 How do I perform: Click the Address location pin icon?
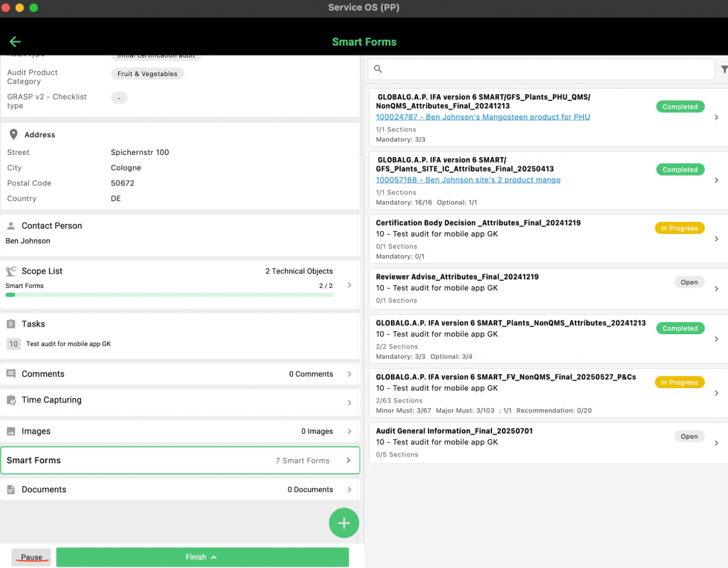[13, 134]
